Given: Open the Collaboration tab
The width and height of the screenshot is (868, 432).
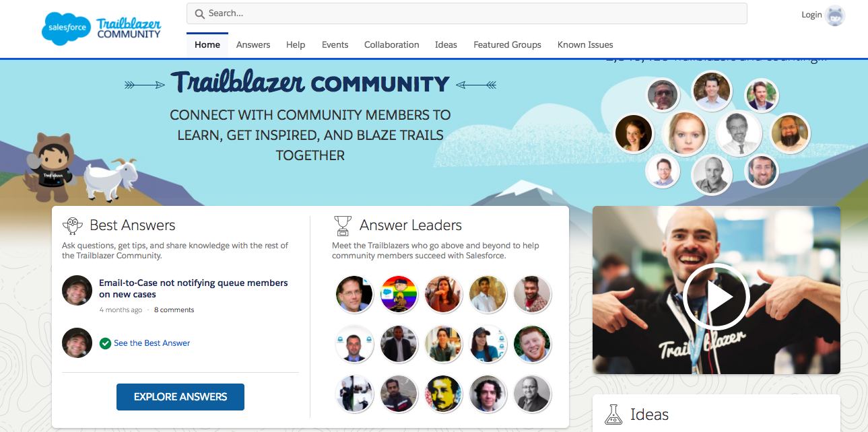Looking at the screenshot, I should click(x=392, y=44).
